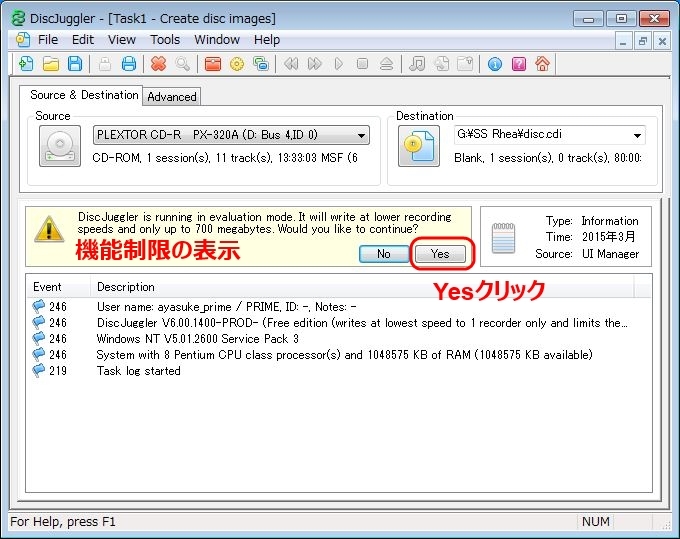Click source info text 'CD-ROM, 1 session(s), 11 track(s)'
Image resolution: width=680 pixels, height=539 pixels.
225,158
